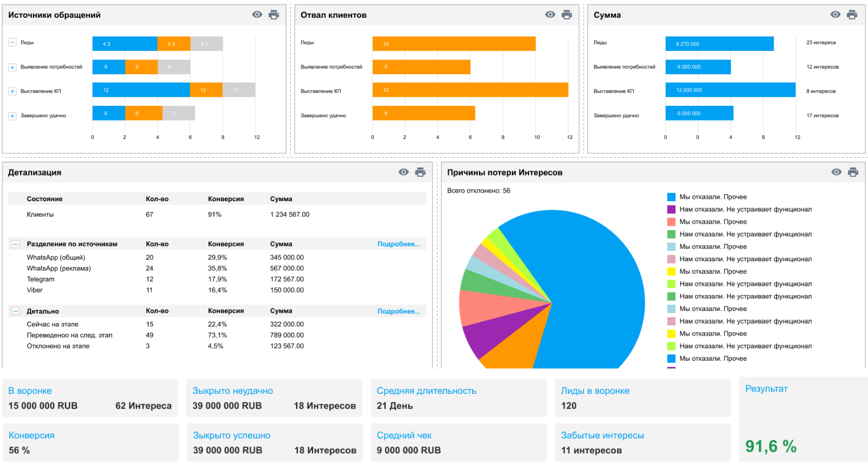Viewport: 868px width, 467px height.
Task: Print the Источники обращений panel
Action: tap(274, 15)
